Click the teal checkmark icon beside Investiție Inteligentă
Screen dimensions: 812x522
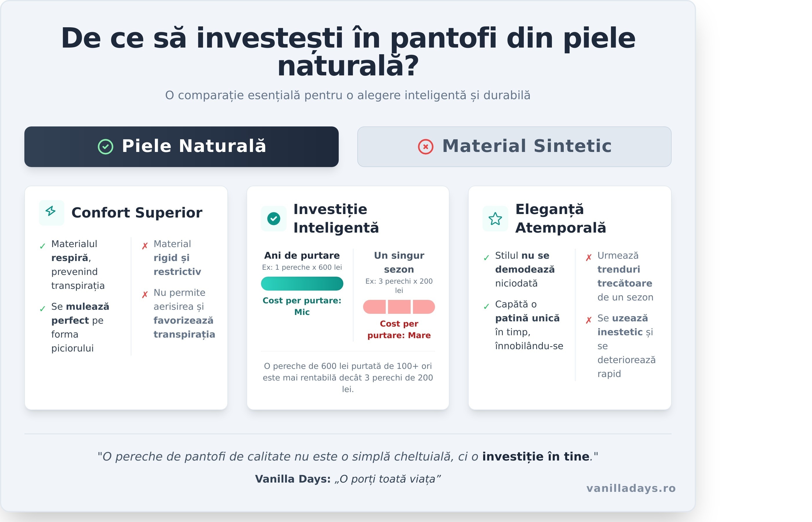(273, 219)
